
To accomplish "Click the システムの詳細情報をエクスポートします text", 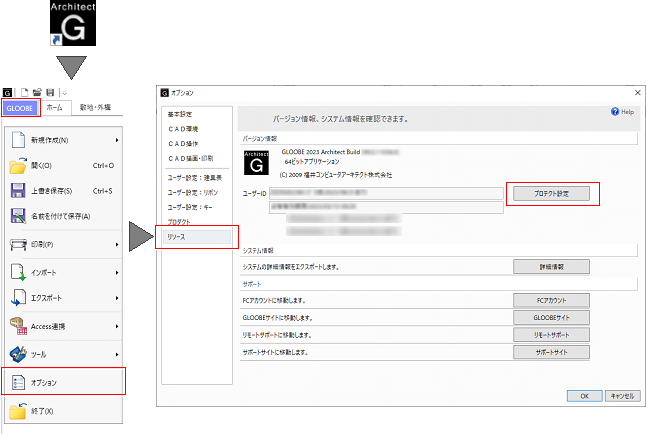I will coord(291,267).
